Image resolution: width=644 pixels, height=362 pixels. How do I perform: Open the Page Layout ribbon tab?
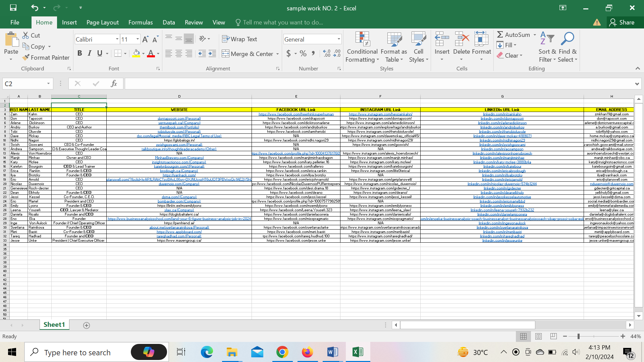(102, 22)
